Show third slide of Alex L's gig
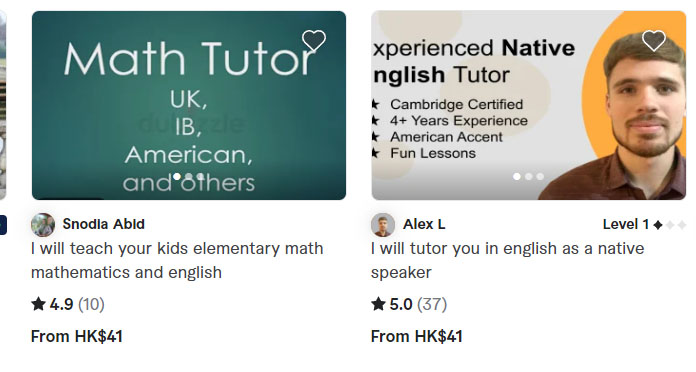Image resolution: width=696 pixels, height=372 pixels. (540, 177)
